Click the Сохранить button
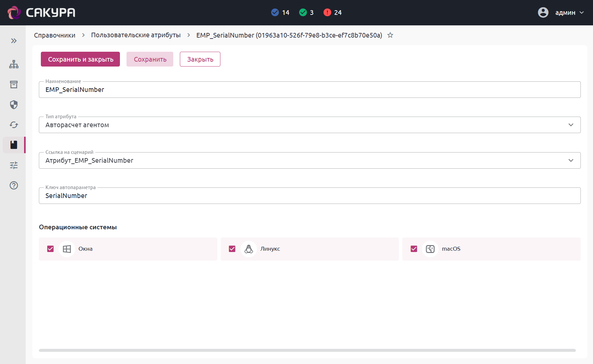Viewport: 593px width, 364px height. pos(150,59)
